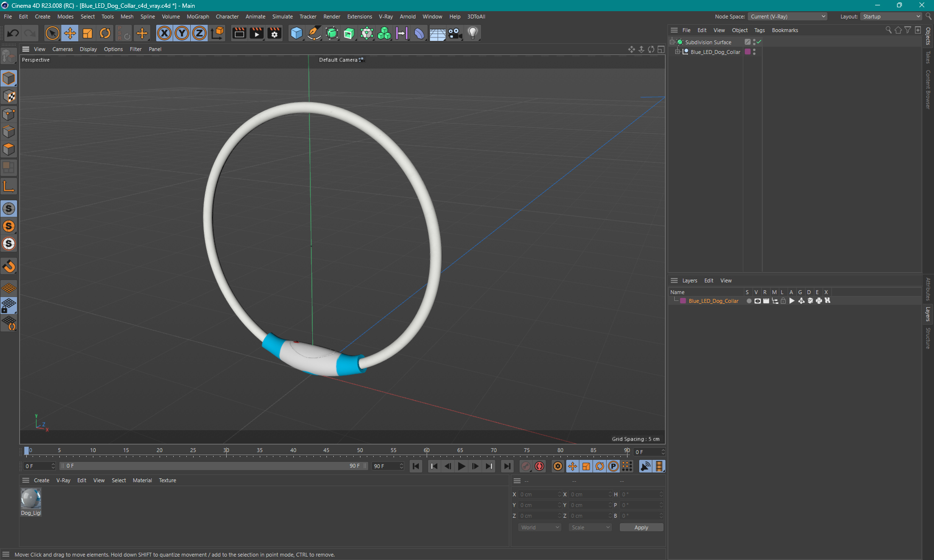
Task: Click the Undo arrow icon
Action: click(x=13, y=33)
